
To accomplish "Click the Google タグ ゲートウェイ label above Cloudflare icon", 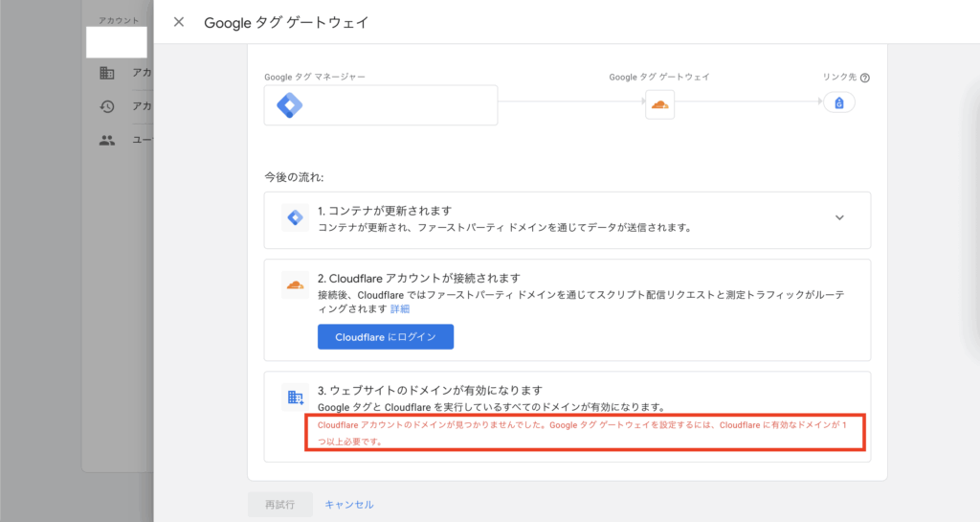I will pos(659,77).
